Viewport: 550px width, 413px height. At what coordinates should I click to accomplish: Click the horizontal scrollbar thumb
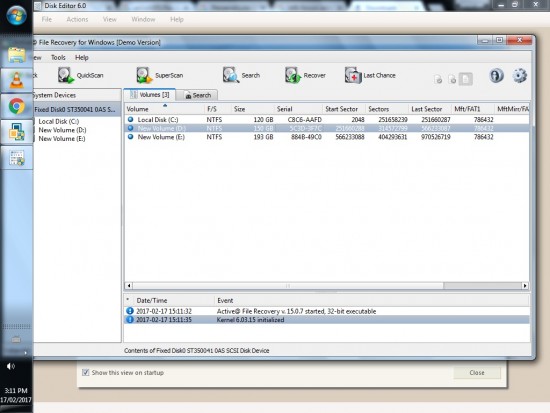click(288, 286)
